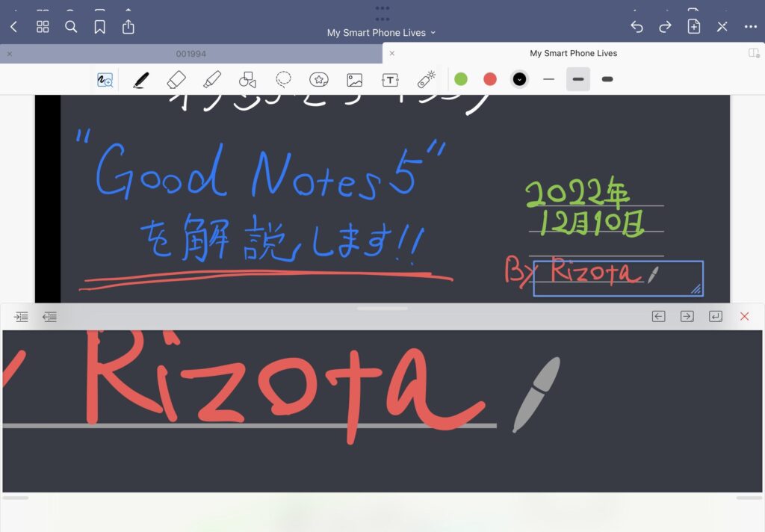Close the My Smart Phone Lives tab
This screenshot has height=532, width=765.
tap(391, 53)
